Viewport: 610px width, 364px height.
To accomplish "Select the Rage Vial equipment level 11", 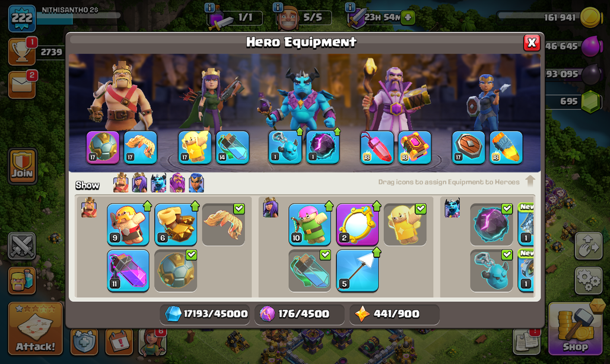I will (128, 270).
